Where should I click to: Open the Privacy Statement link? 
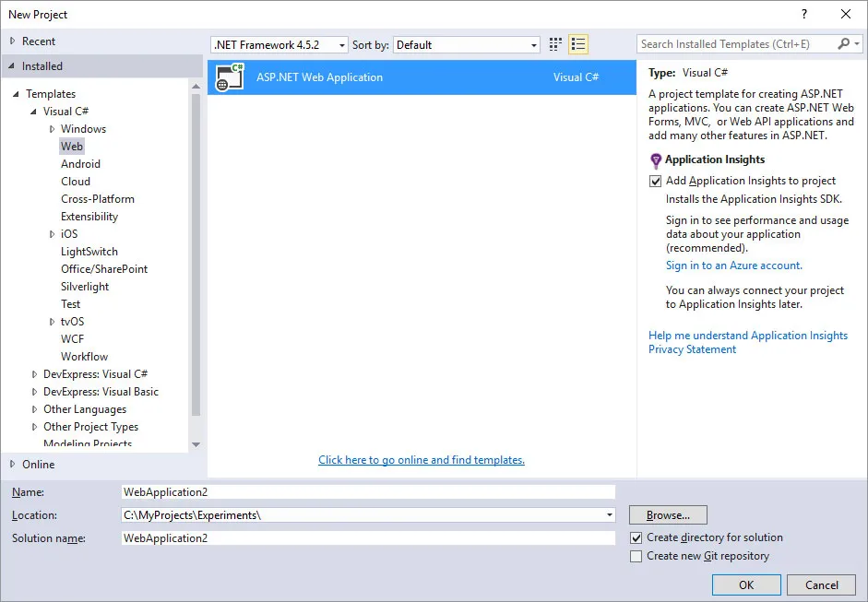point(692,349)
